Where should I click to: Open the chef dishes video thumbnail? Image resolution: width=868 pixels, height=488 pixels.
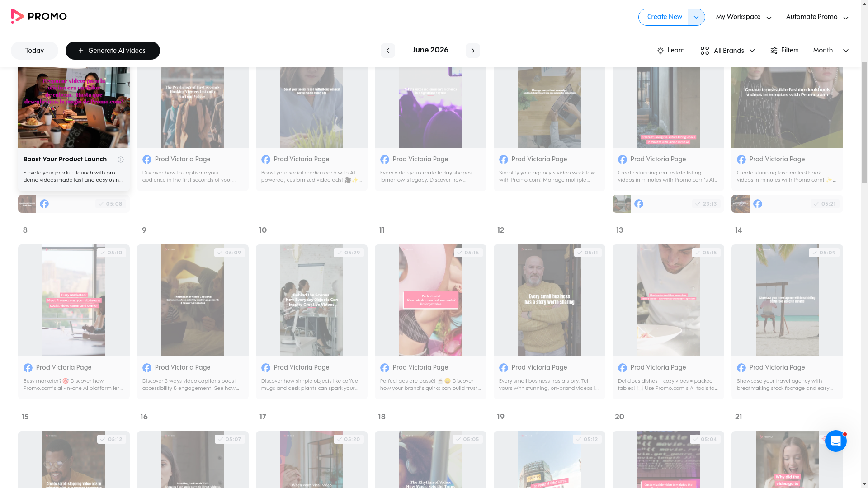click(668, 300)
